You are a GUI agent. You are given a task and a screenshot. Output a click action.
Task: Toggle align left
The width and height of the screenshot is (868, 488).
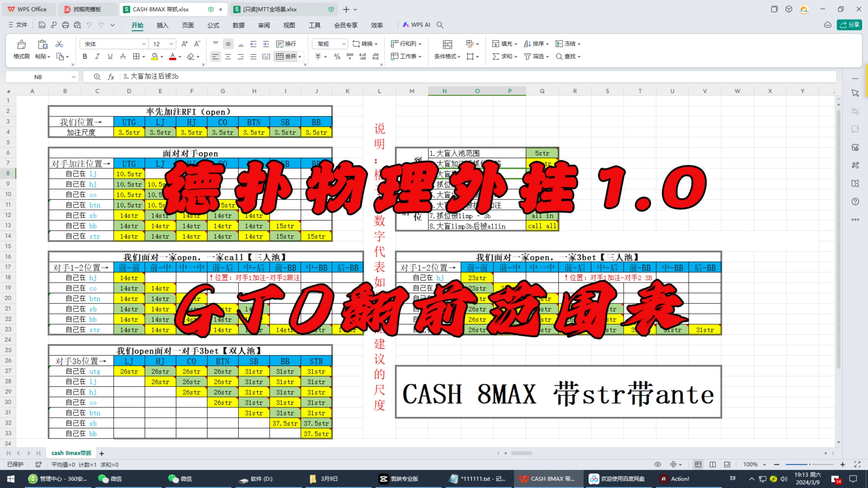click(x=215, y=56)
